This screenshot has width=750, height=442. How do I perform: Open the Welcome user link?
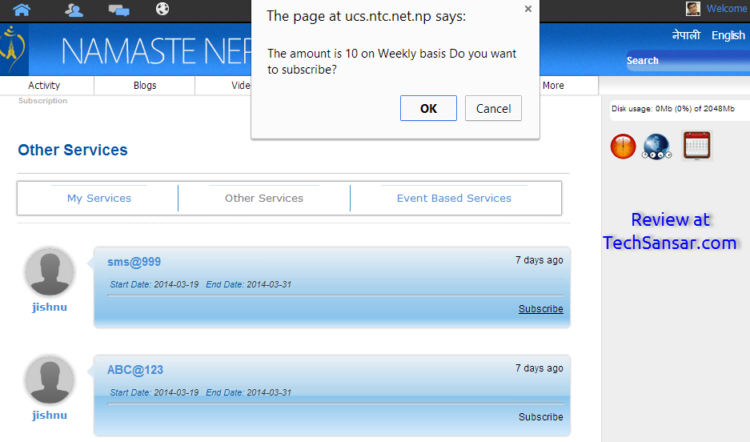[x=727, y=9]
